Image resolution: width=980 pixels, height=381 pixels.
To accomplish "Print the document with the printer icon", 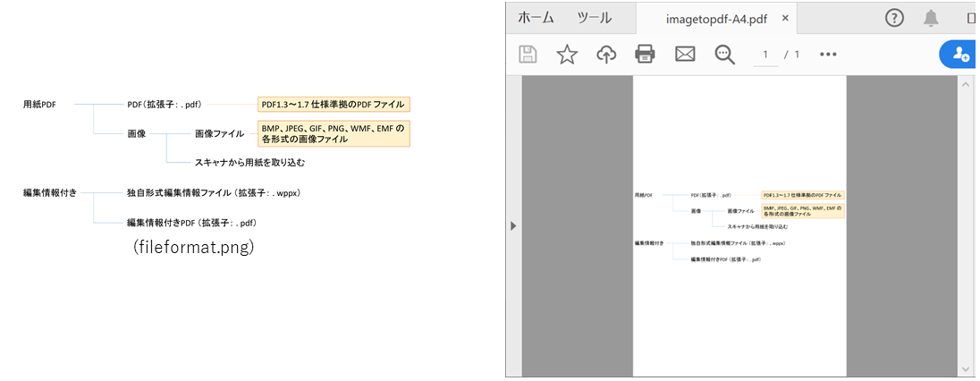I will click(x=645, y=55).
